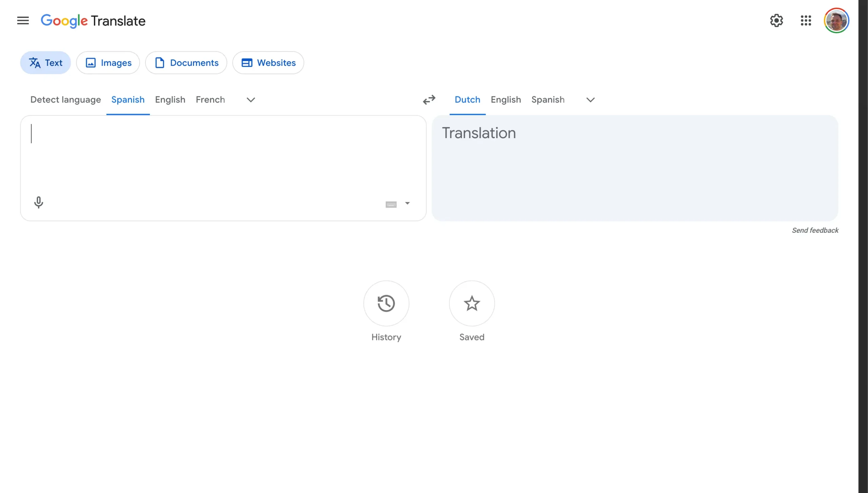Switch to Images translation mode

point(108,63)
